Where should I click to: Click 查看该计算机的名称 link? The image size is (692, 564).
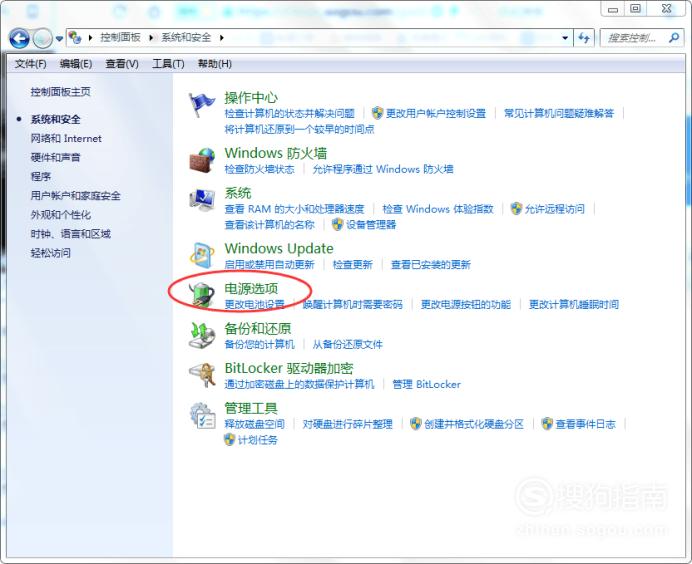click(x=269, y=225)
